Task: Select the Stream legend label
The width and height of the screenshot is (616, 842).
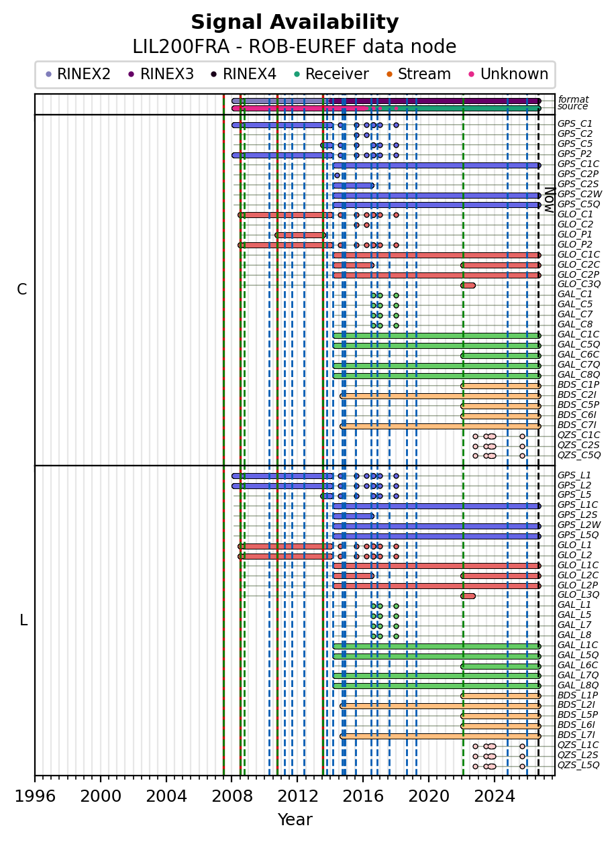Action: click(x=424, y=74)
